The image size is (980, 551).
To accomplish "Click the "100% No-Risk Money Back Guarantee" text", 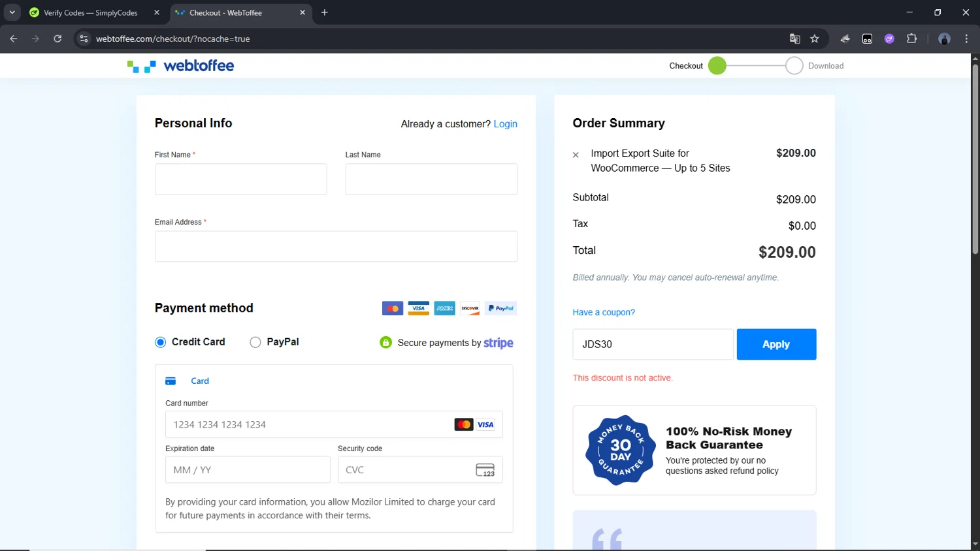I will pyautogui.click(x=729, y=438).
